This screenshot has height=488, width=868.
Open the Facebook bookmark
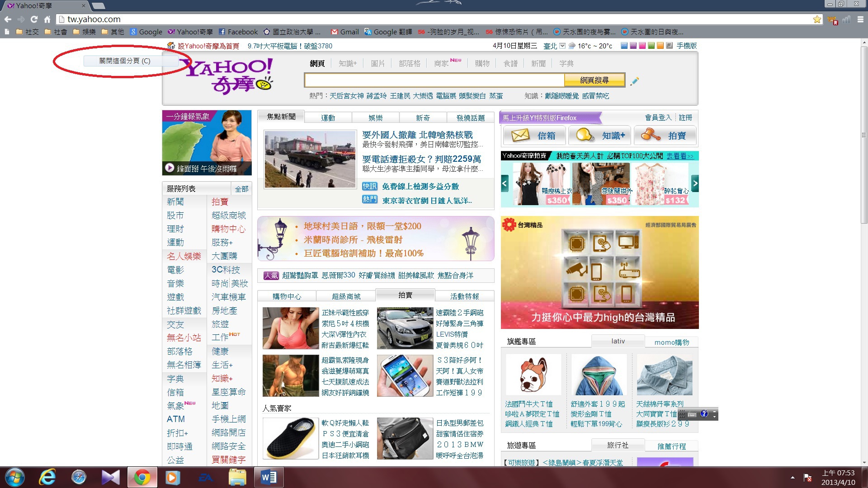238,32
